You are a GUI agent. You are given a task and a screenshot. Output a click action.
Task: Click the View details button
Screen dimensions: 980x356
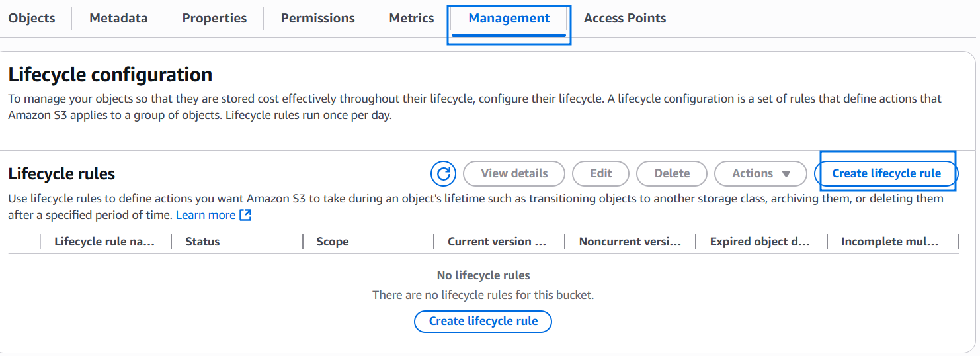514,174
